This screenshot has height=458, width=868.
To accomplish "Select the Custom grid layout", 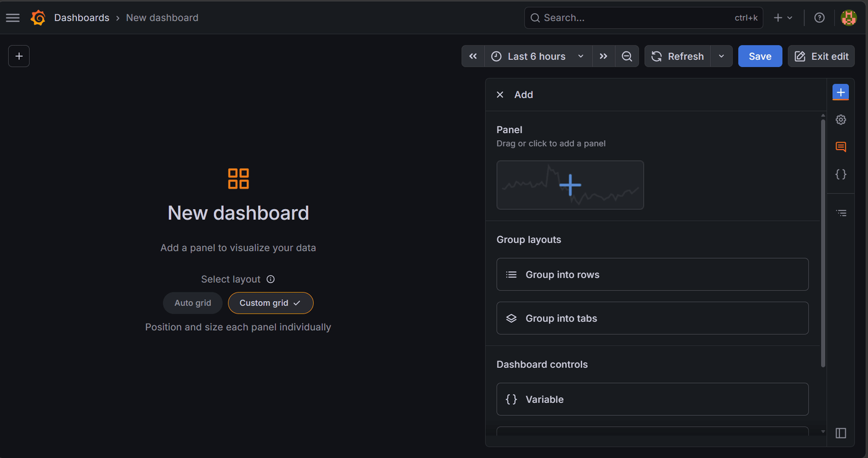I will pyautogui.click(x=271, y=303).
